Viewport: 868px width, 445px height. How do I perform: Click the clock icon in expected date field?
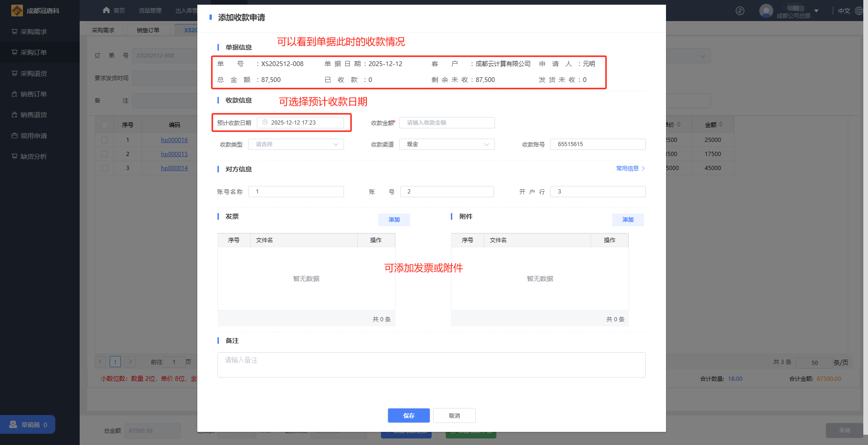[x=265, y=123]
